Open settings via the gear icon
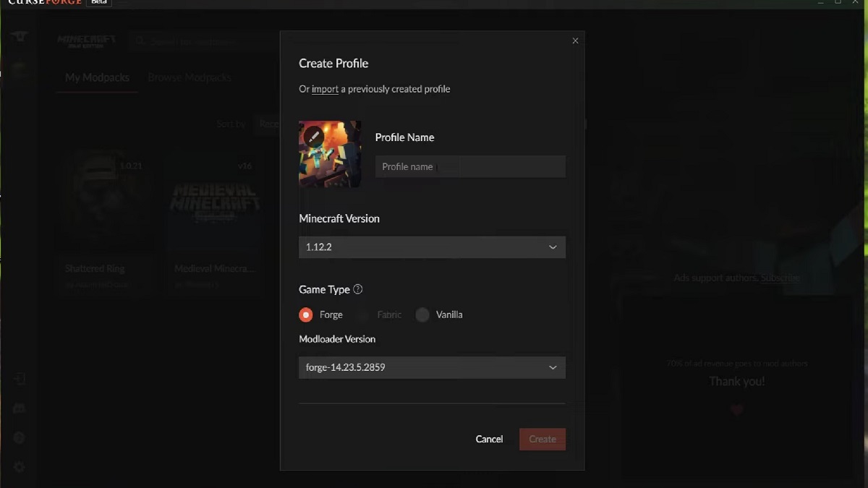Screen dimensions: 868x488 point(19,467)
